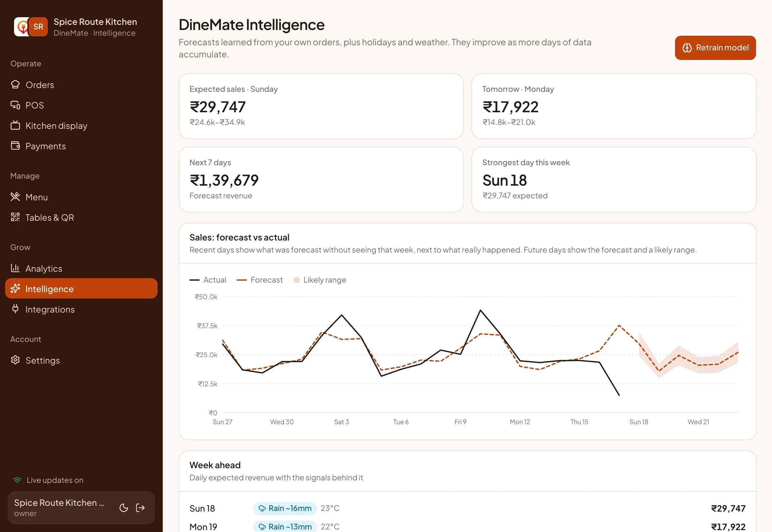Viewport: 772px width, 532px height.
Task: Go to Kitchen display
Action: coord(81,125)
